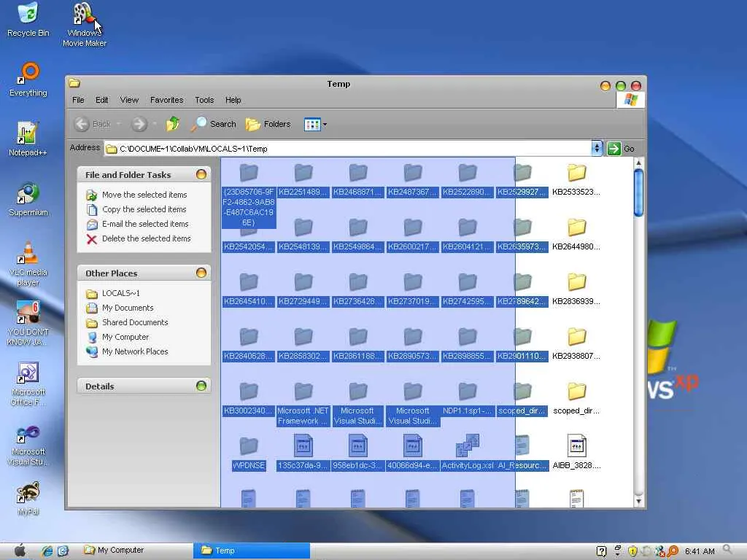The height and width of the screenshot is (560, 747).
Task: Open the Tools menu
Action: pyautogui.click(x=204, y=100)
